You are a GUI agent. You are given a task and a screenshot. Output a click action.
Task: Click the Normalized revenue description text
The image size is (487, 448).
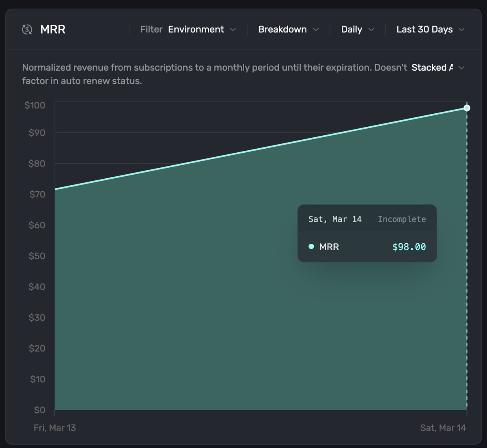[x=214, y=74]
